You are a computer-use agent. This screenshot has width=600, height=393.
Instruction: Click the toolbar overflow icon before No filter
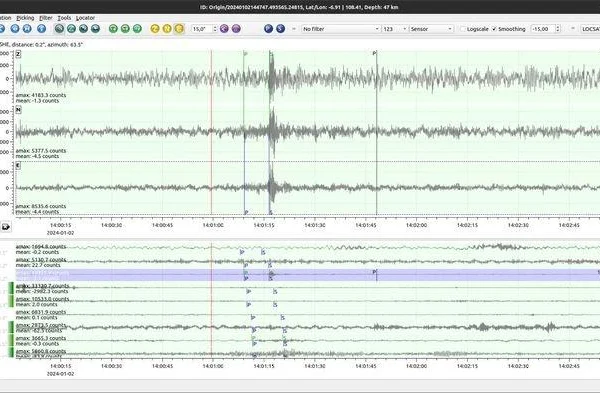[x=294, y=29]
